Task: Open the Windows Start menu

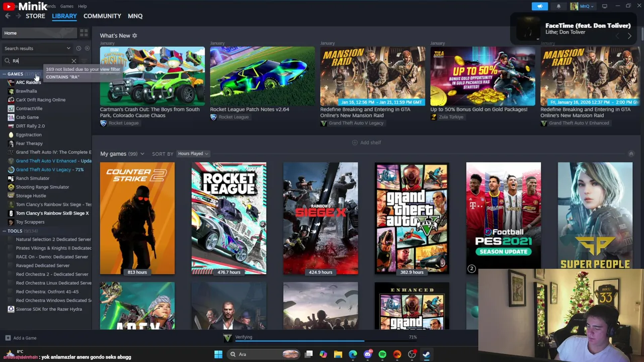Action: tap(218, 354)
